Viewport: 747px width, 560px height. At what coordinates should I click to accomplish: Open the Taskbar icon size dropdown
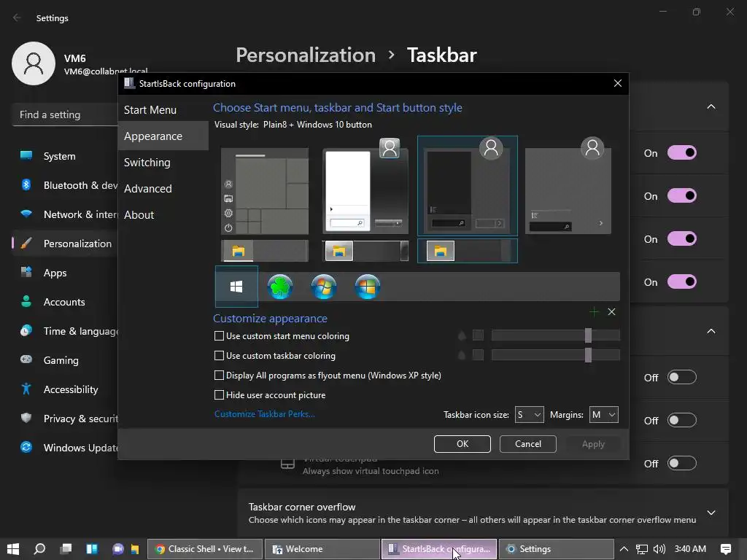coord(530,415)
